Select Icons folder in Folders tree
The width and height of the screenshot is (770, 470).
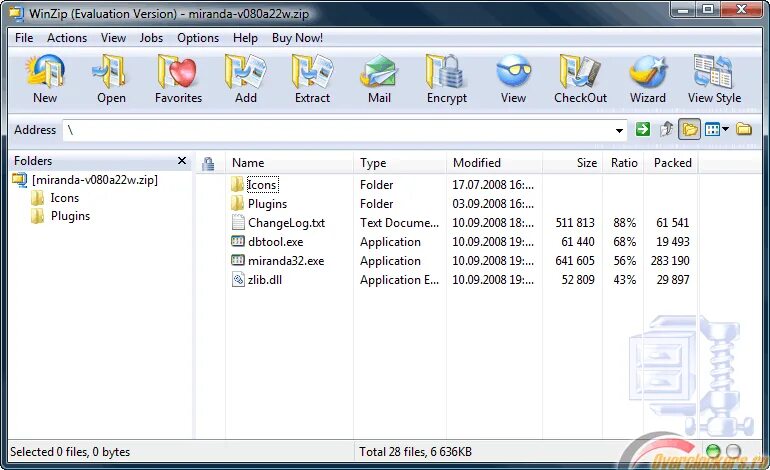(64, 198)
